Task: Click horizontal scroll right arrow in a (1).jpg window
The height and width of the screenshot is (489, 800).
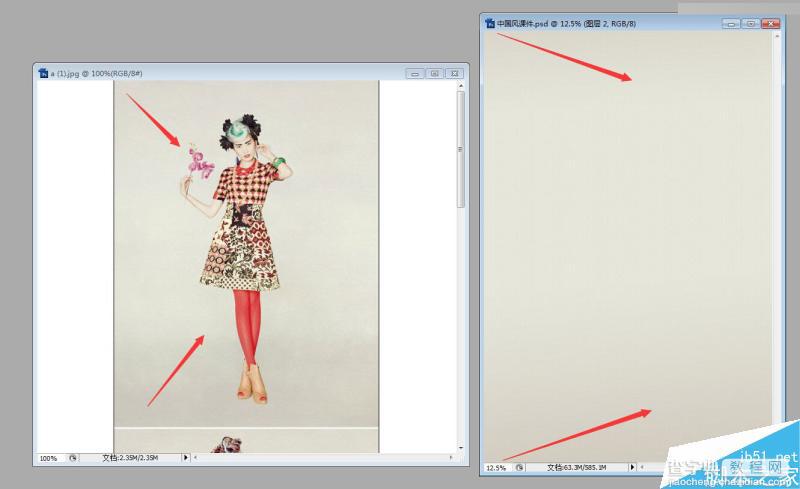Action: pos(451,458)
